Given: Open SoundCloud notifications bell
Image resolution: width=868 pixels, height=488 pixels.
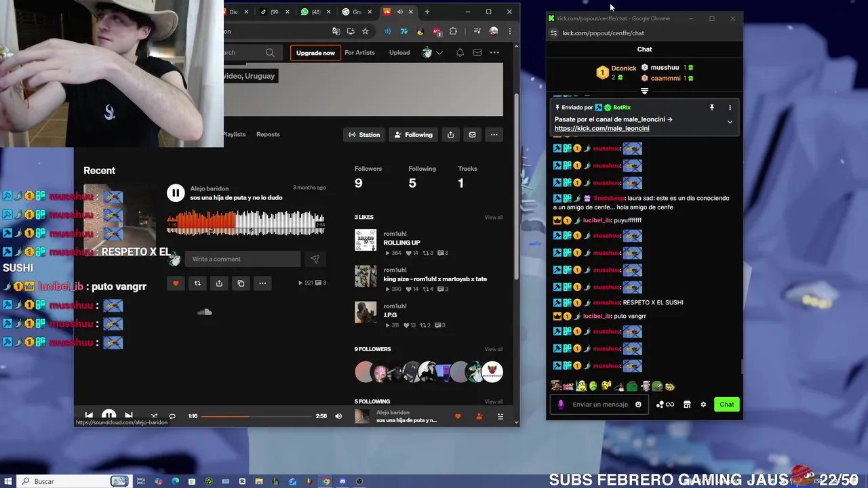Looking at the screenshot, I should click(x=460, y=53).
